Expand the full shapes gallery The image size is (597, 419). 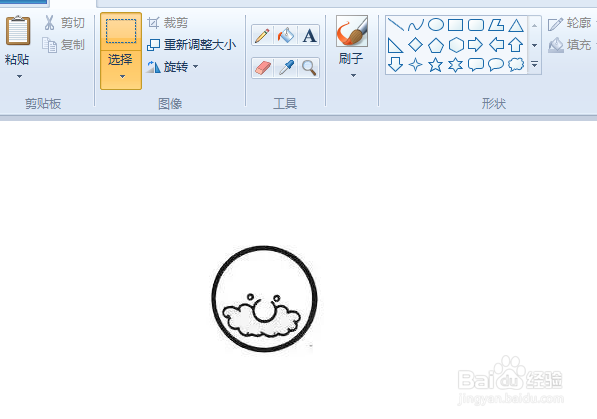(x=535, y=64)
